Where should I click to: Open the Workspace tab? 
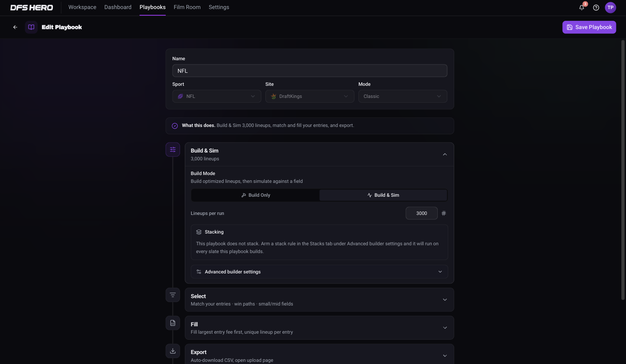point(82,7)
